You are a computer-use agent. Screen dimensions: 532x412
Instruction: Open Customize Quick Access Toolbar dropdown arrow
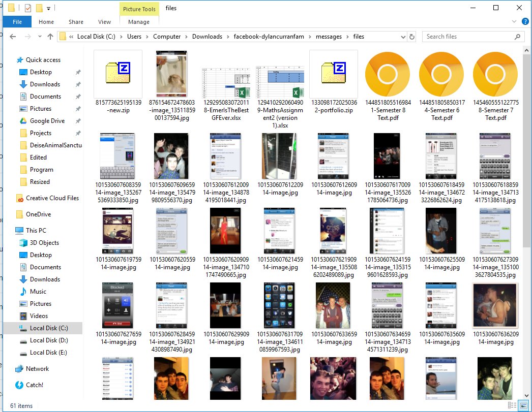(x=48, y=8)
